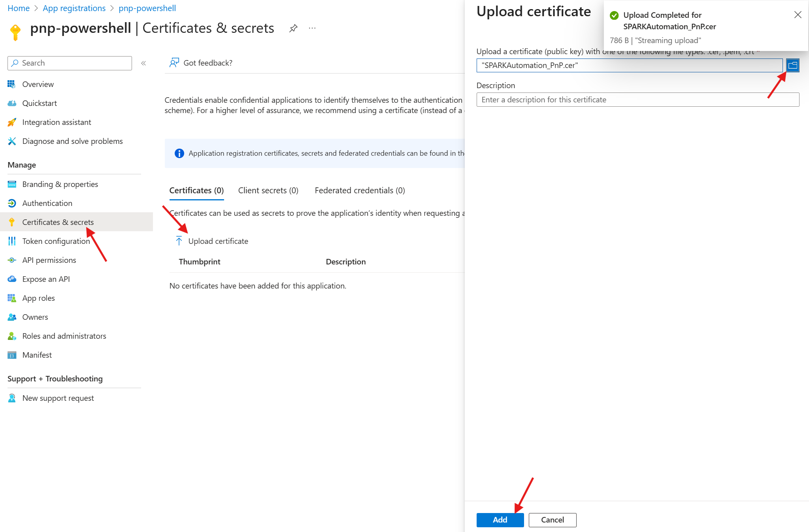Focus the sidebar Search box

70,63
